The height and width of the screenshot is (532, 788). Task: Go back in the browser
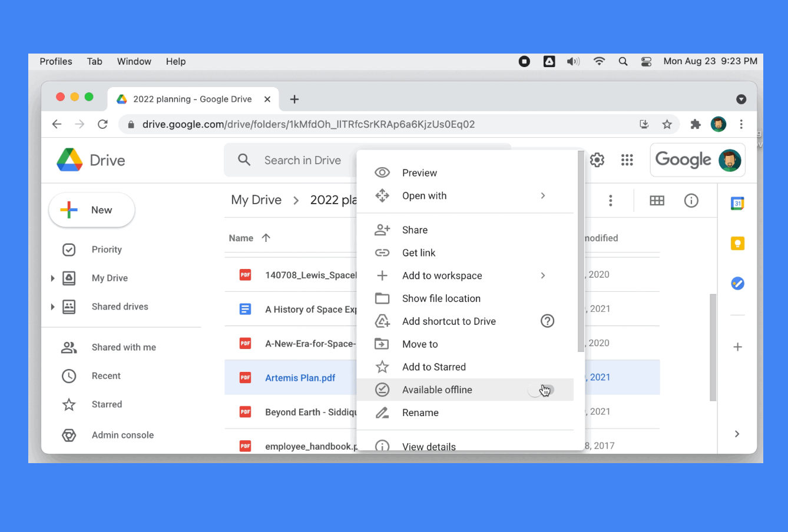57,124
